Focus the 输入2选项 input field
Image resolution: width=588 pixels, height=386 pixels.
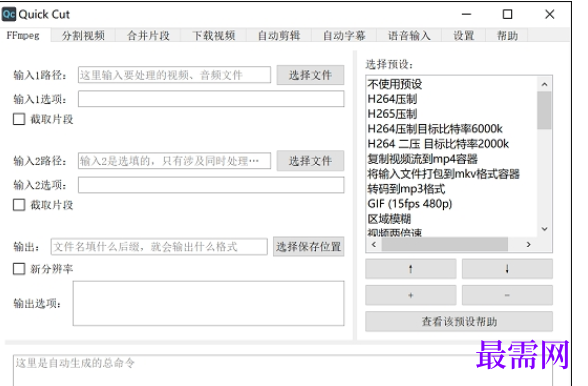(211, 185)
